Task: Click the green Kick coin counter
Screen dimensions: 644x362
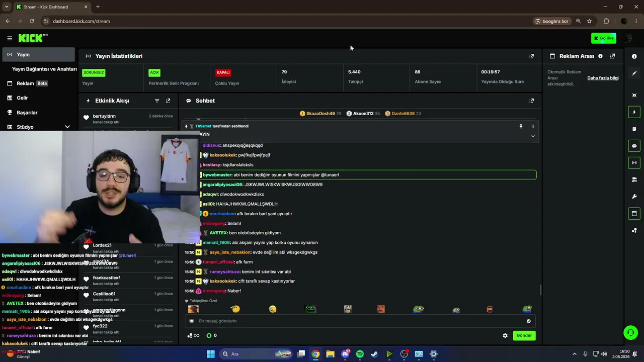Action: tap(211, 336)
